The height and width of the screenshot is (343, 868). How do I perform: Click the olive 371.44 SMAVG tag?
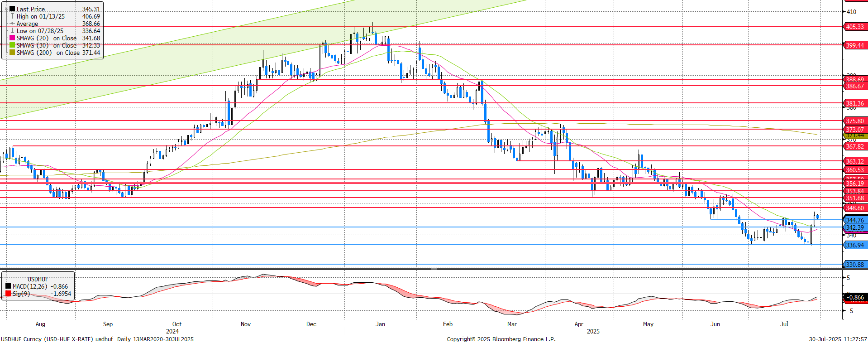[x=855, y=135]
